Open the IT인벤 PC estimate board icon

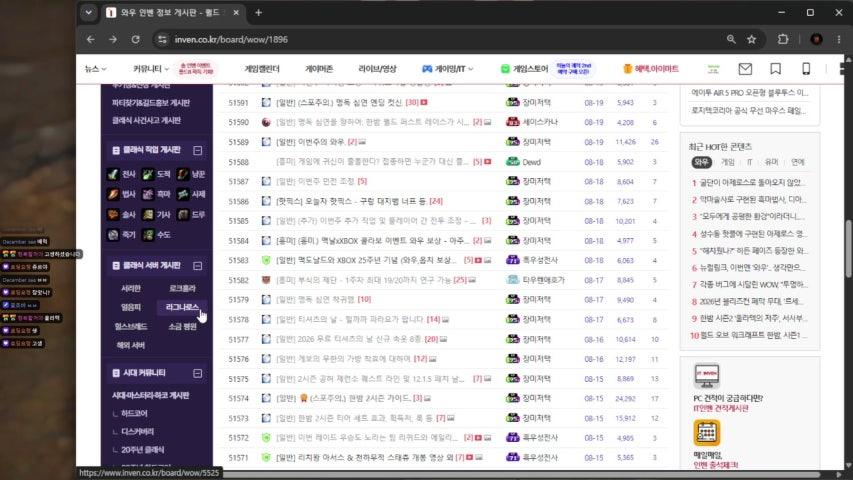click(x=707, y=376)
